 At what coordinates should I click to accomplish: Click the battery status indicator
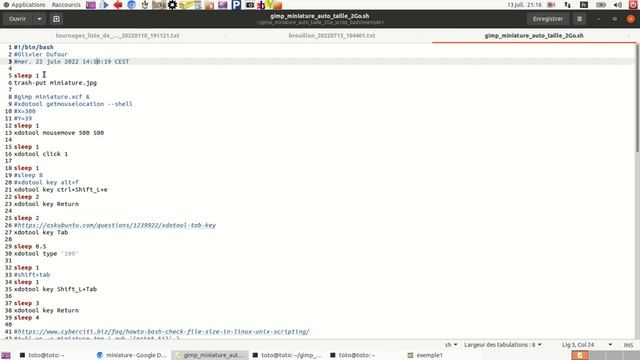(601, 5)
